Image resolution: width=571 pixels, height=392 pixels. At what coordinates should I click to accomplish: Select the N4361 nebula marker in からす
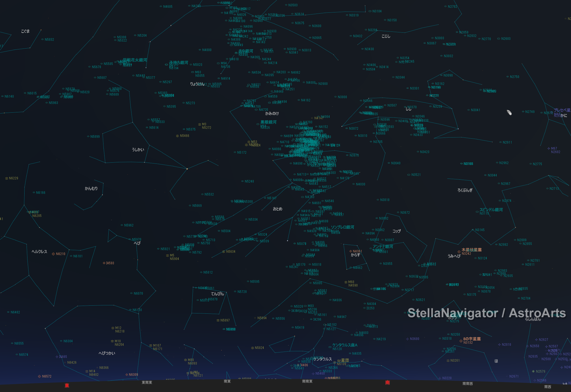pos(351,251)
